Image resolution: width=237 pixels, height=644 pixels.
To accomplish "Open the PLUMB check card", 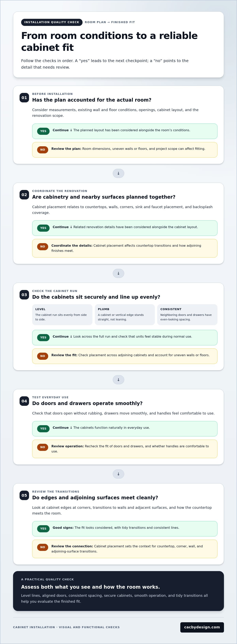I will point(125,314).
